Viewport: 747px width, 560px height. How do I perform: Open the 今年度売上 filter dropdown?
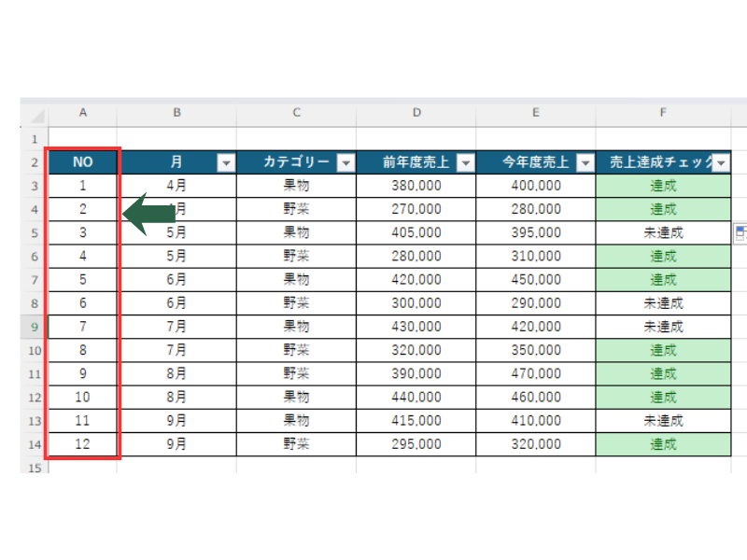pos(585,162)
